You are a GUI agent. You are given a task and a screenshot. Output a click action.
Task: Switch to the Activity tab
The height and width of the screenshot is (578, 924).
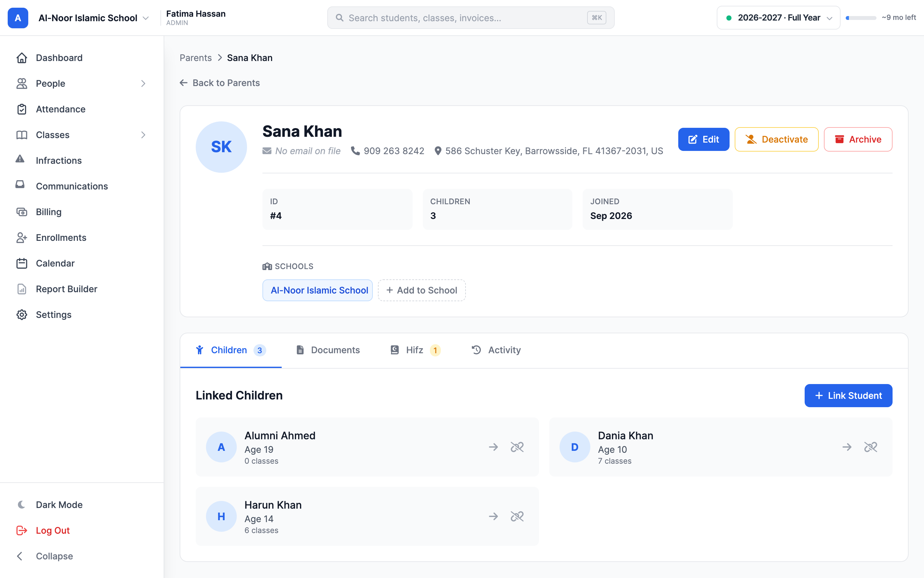tap(496, 350)
